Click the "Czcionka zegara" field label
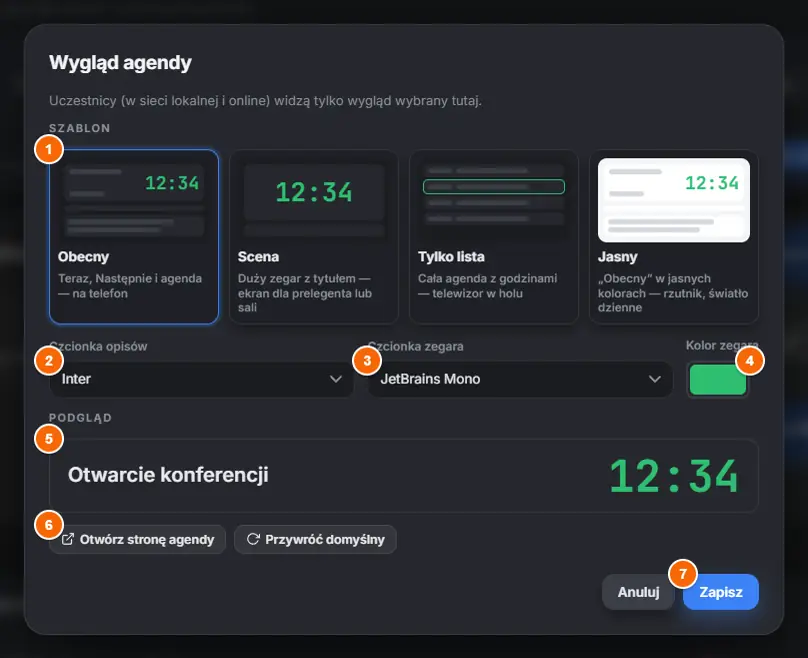 click(415, 346)
